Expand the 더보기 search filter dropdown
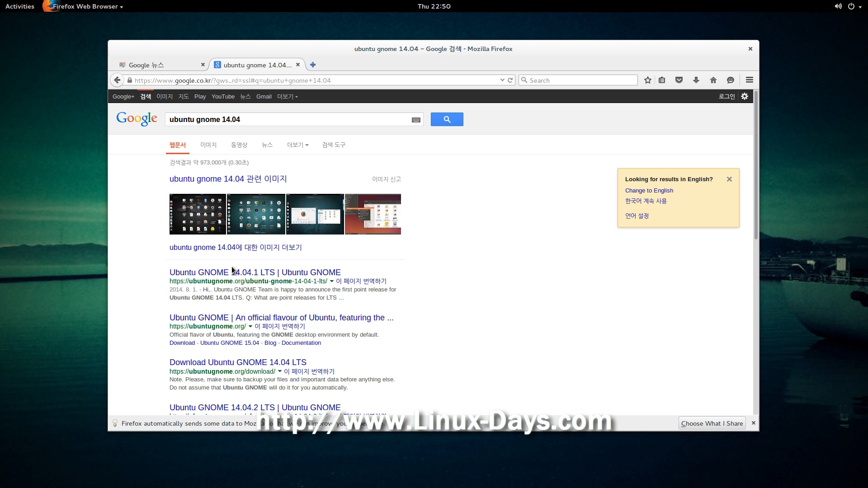The image size is (868, 488). tap(297, 145)
